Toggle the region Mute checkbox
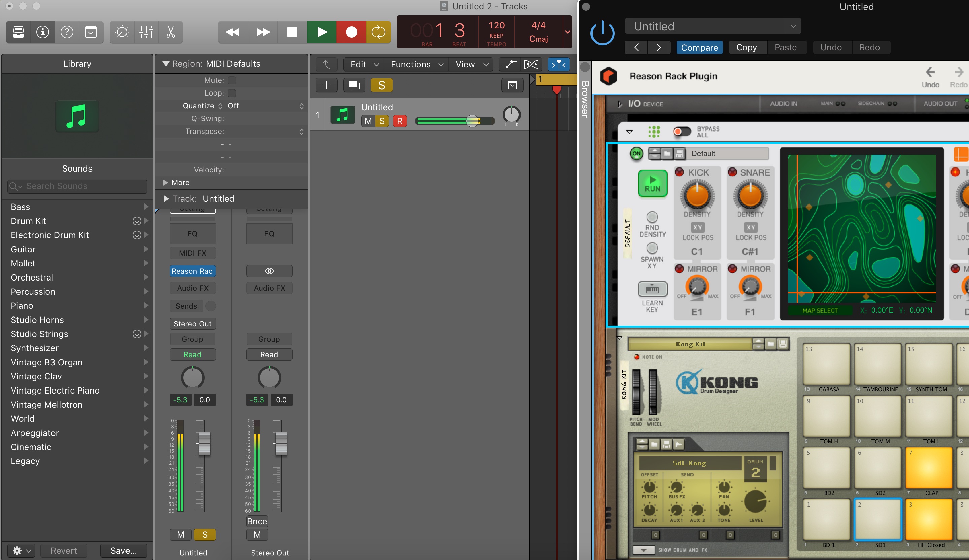 pos(232,80)
